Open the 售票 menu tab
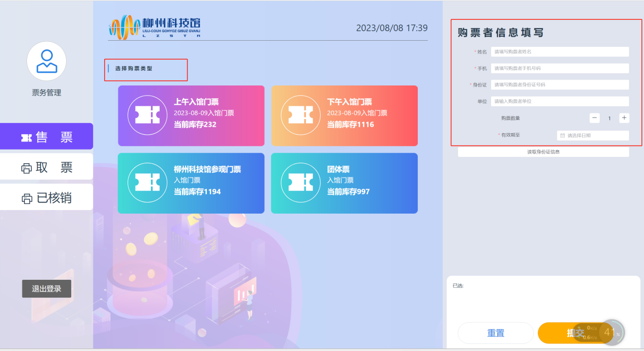The height and width of the screenshot is (351, 644). (x=46, y=137)
